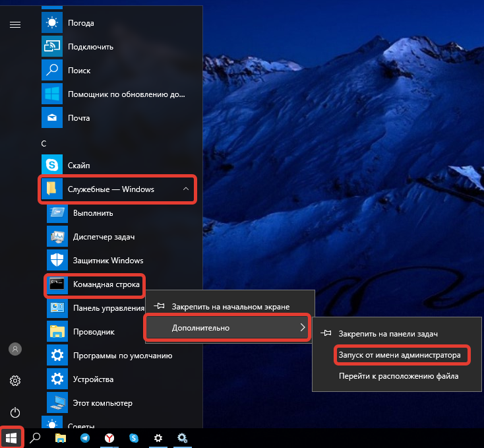Screen dimensions: 484x448
Task: Click the Панель управления label
Action: click(109, 308)
